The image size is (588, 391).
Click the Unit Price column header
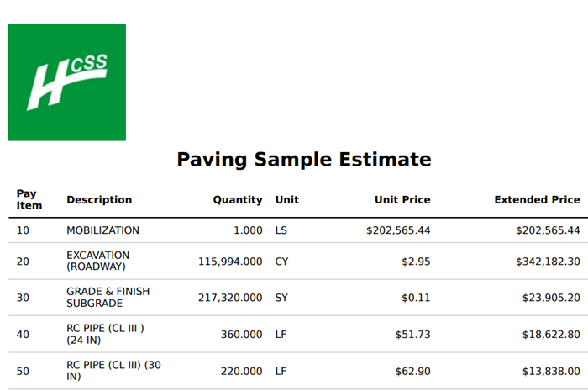tap(402, 200)
